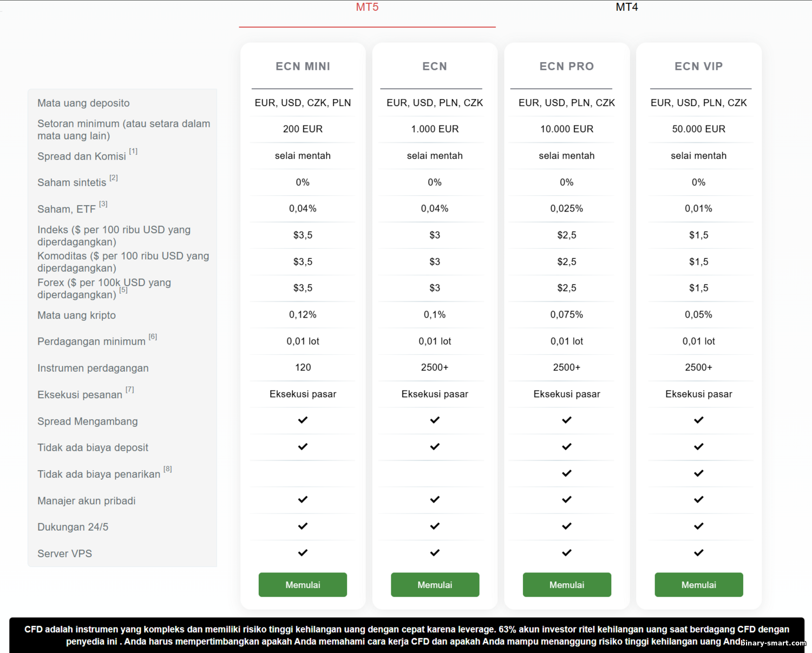This screenshot has width=812, height=653.
Task: Switch to the MT5 tab
Action: tap(367, 8)
